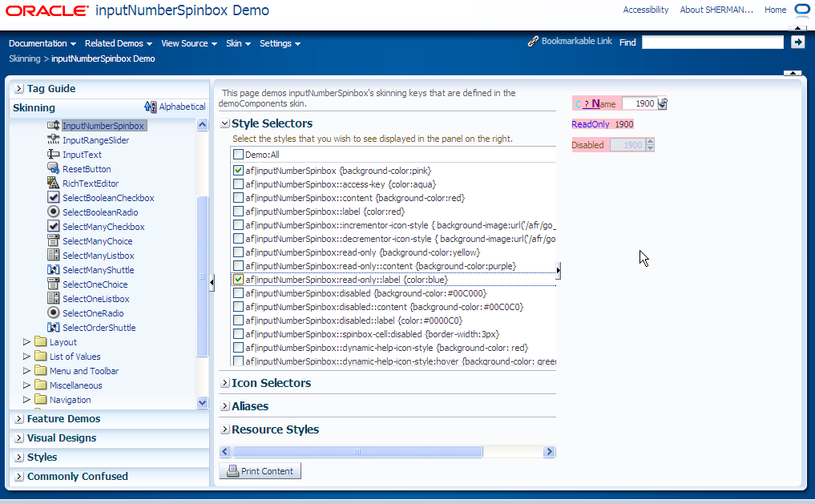Enable the content background-color:red style

[238, 197]
